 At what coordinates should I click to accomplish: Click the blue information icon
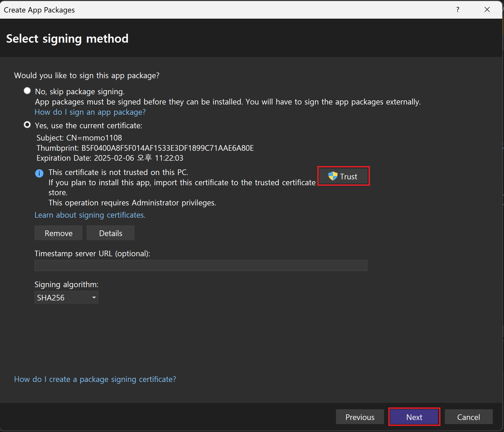click(x=39, y=173)
